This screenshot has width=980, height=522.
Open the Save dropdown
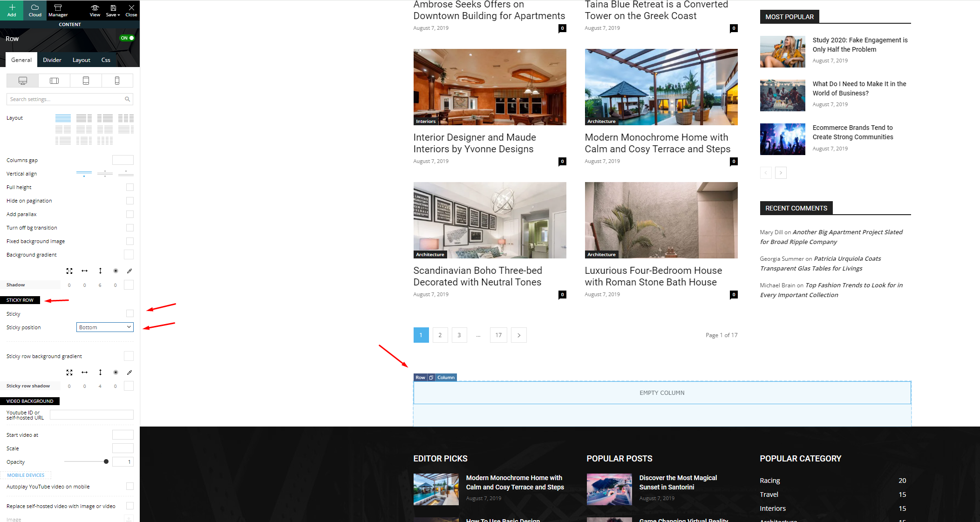tap(113, 10)
